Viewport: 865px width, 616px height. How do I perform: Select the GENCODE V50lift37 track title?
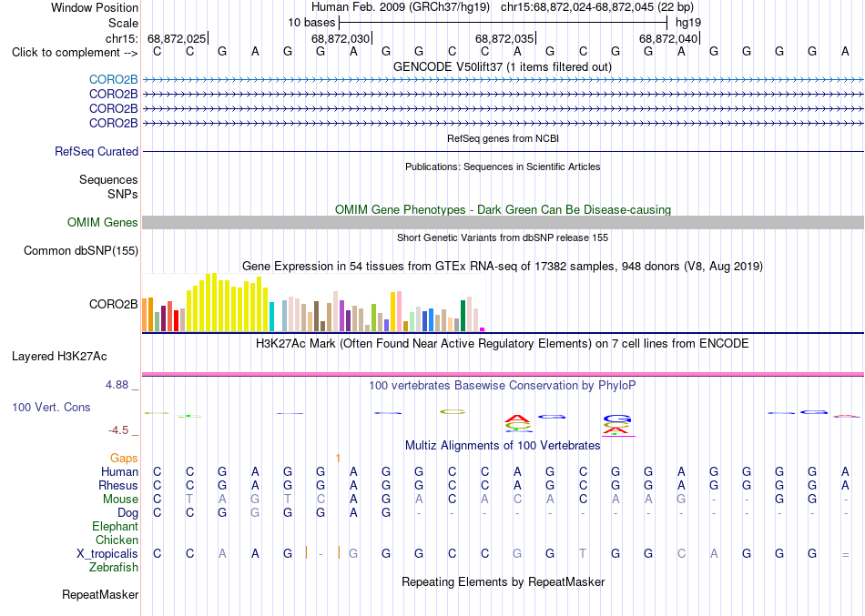tap(502, 66)
